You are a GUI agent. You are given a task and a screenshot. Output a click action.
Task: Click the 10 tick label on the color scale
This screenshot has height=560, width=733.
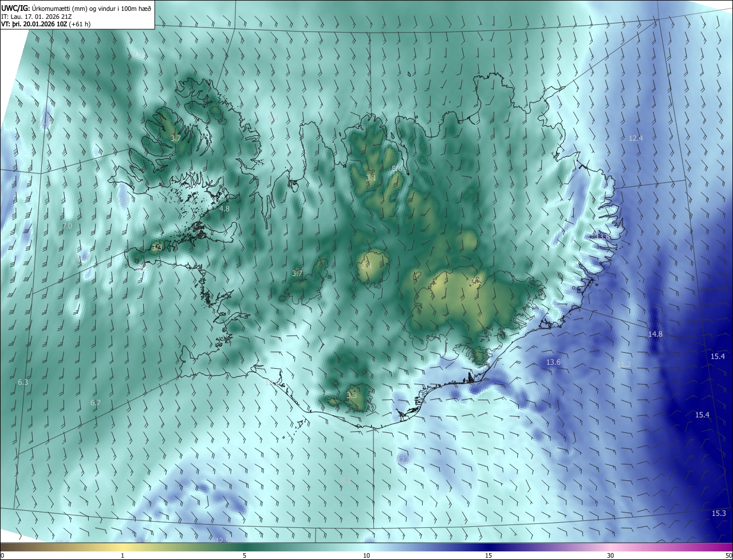(366, 555)
